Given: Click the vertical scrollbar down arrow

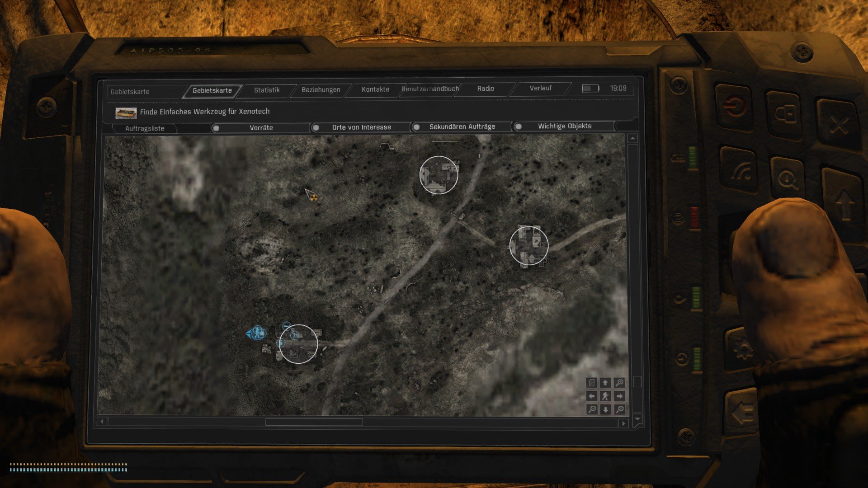Looking at the screenshot, I should [x=637, y=419].
